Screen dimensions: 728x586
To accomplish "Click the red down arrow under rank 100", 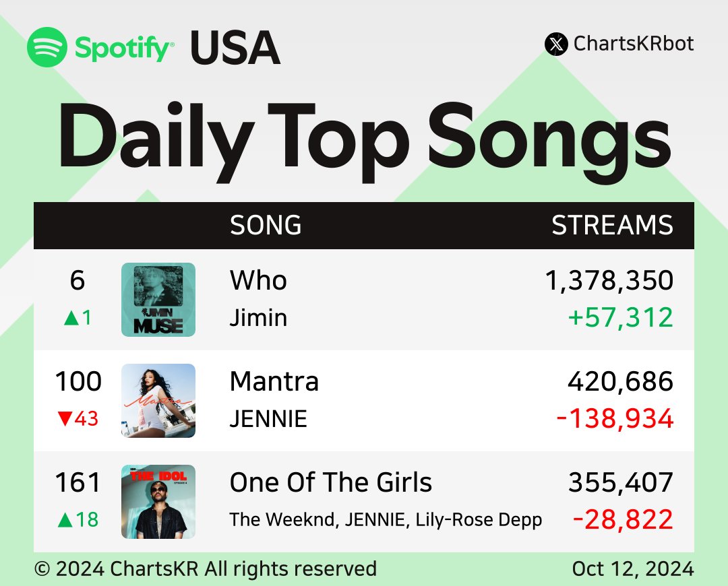I will pos(65,419).
